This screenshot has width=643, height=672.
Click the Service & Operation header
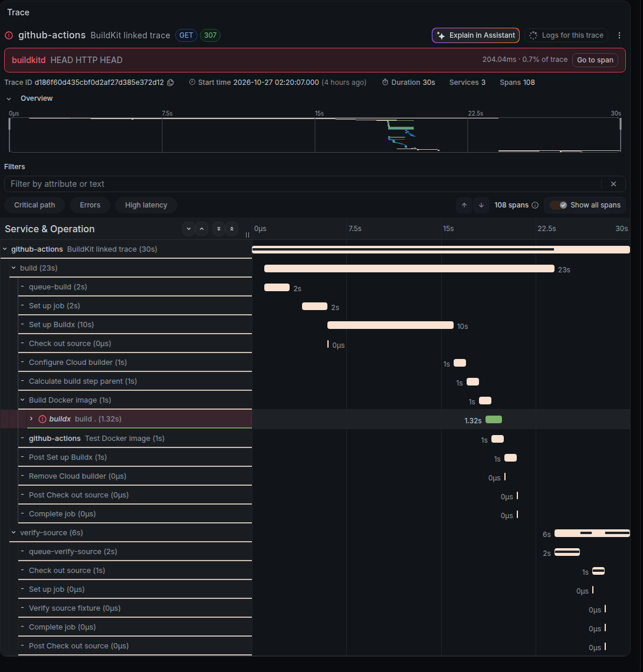point(50,229)
